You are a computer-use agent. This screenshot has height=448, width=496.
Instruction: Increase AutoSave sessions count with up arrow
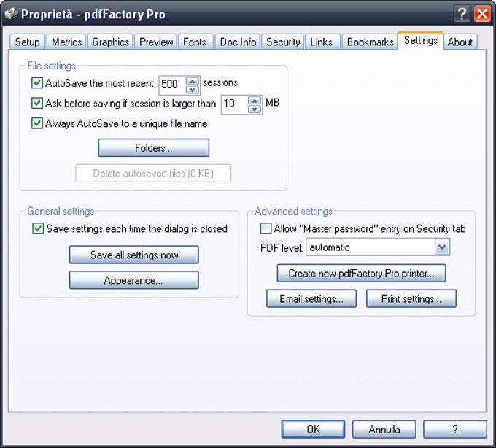193,81
